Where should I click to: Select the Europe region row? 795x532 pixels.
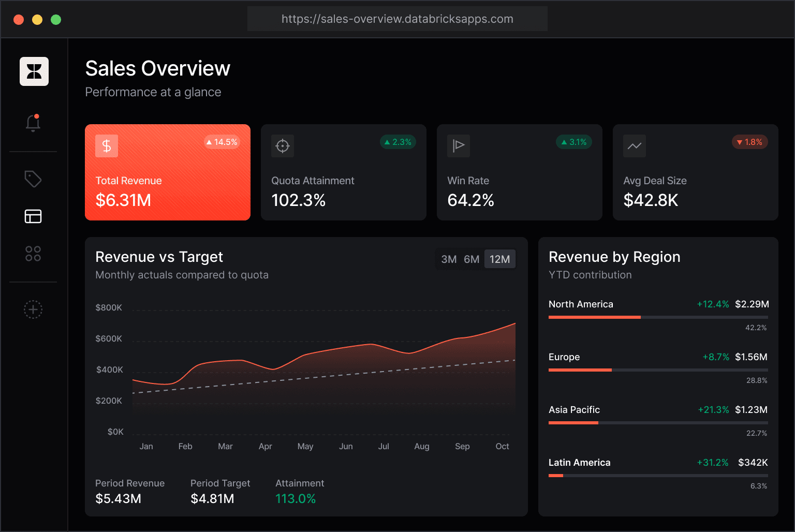[658, 367]
